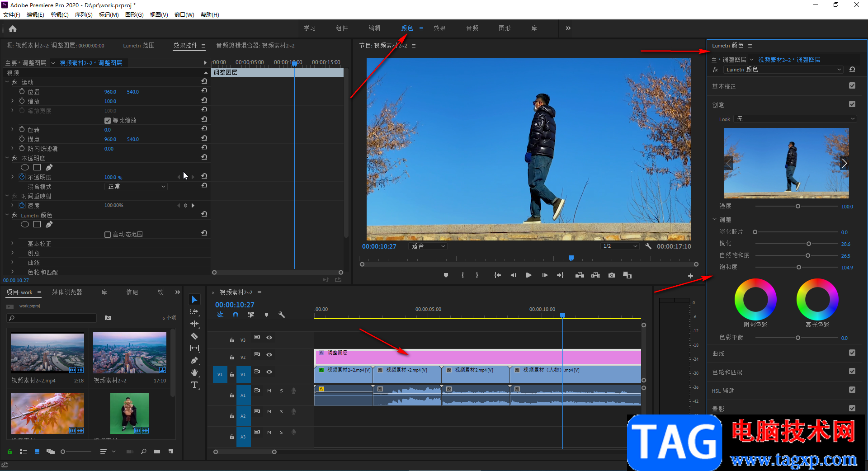Open blend mode dropdown
This screenshot has width=868, height=471.
click(136, 186)
